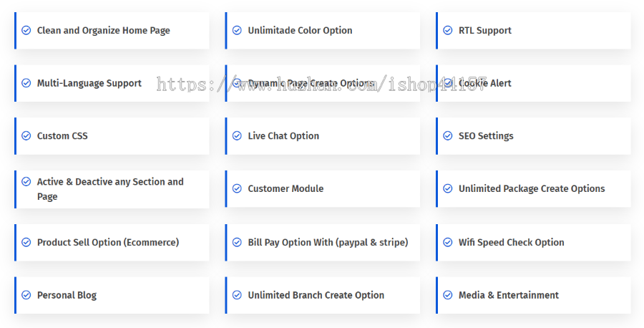
Task: Click the check icon beside RTL Support
Action: 448,30
